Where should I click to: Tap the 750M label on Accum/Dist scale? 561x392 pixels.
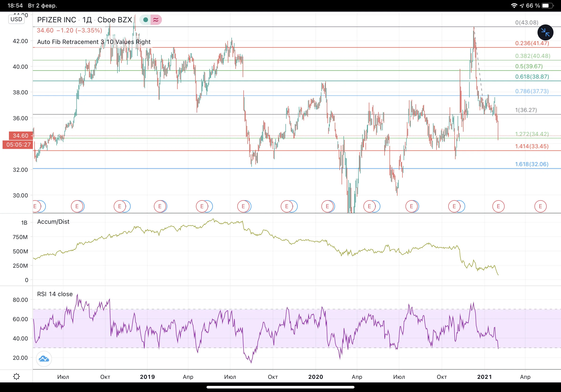tap(20, 237)
